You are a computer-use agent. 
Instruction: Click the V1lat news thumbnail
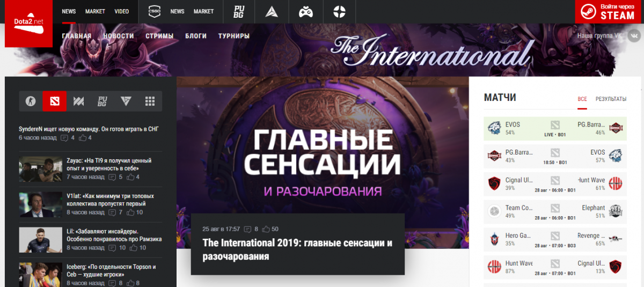coord(41,204)
